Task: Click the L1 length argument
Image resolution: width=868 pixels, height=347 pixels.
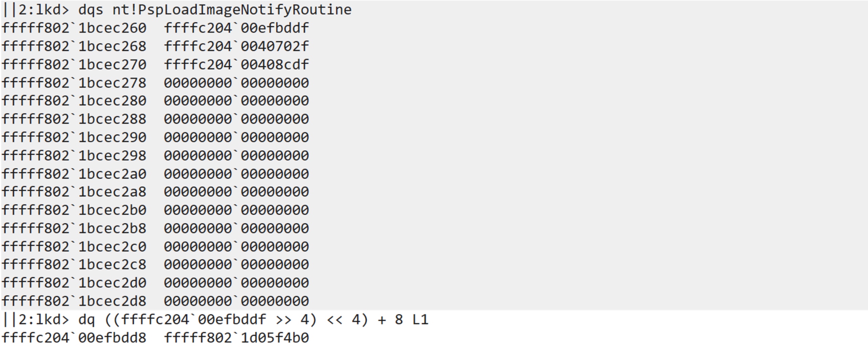Action: point(420,320)
